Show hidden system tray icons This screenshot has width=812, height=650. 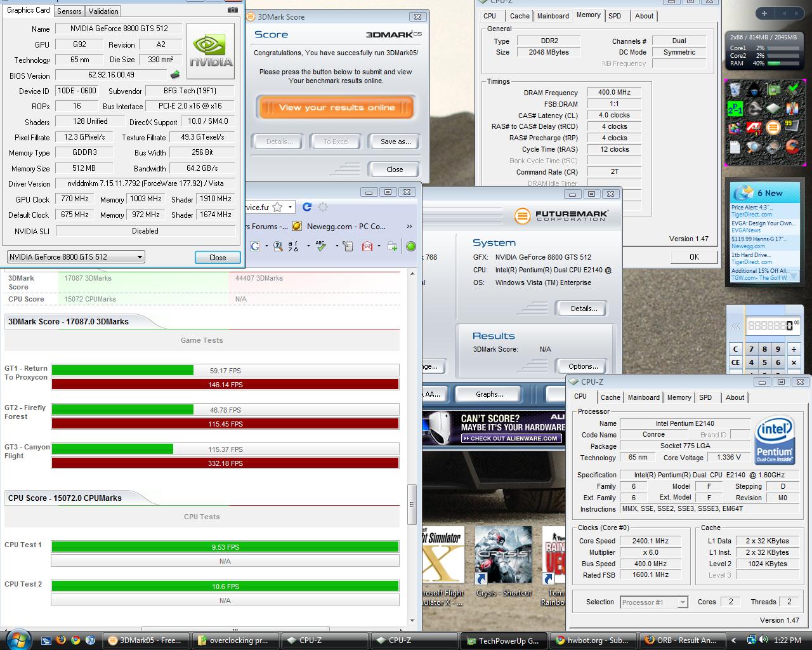click(734, 640)
